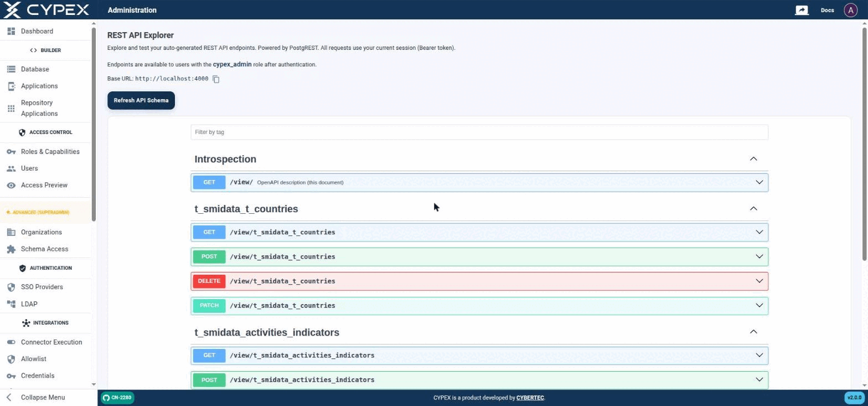Screen dimensions: 868x406
Task: Click the SSO Providers shield icon
Action: (11, 287)
